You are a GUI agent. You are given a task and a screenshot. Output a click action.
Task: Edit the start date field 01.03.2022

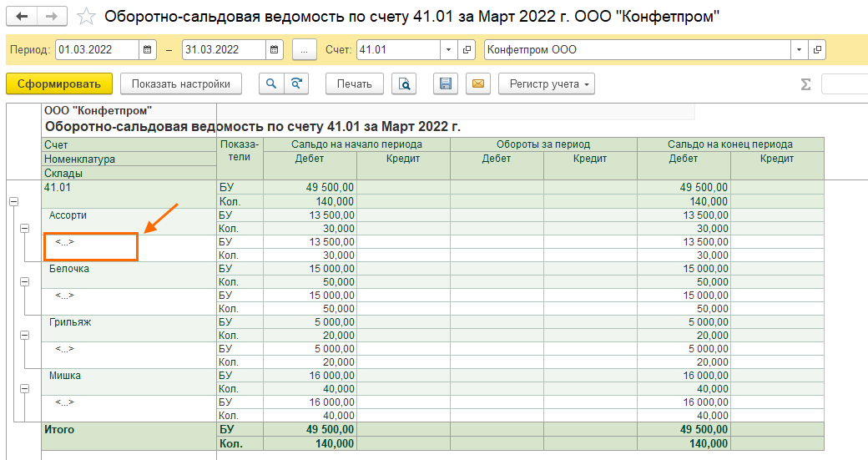[97, 50]
